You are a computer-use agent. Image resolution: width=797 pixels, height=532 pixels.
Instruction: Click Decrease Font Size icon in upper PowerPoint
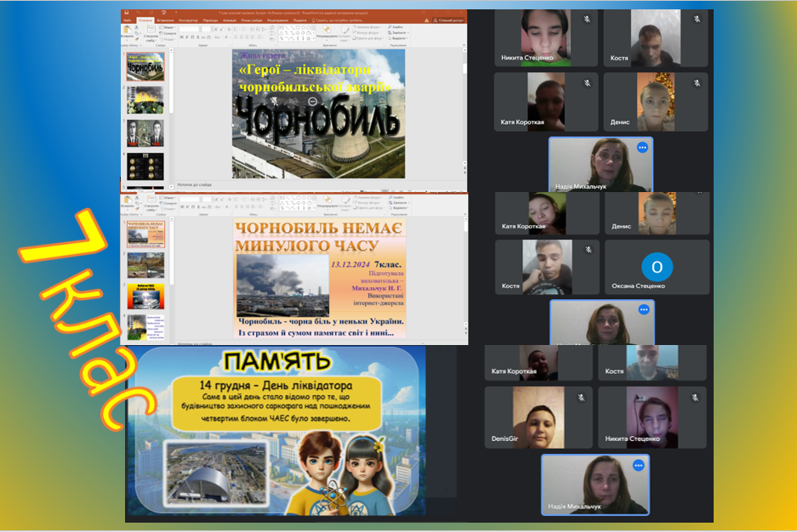point(221,29)
